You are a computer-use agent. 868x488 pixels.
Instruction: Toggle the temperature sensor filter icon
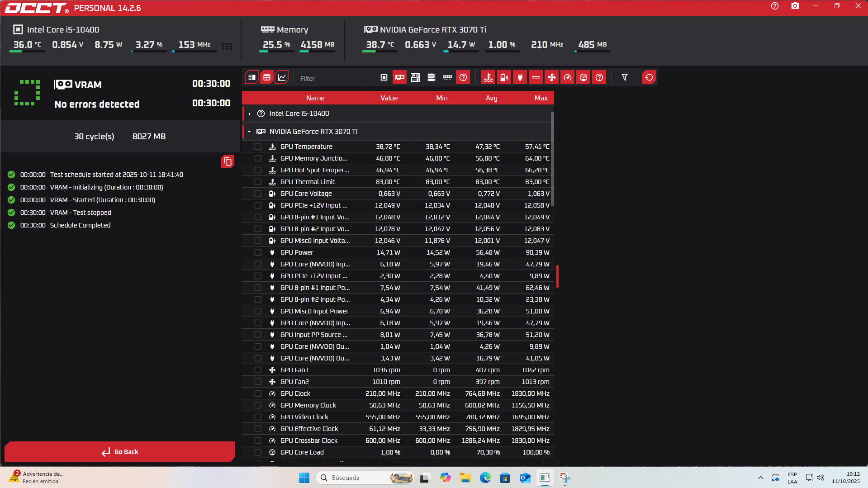(x=488, y=77)
